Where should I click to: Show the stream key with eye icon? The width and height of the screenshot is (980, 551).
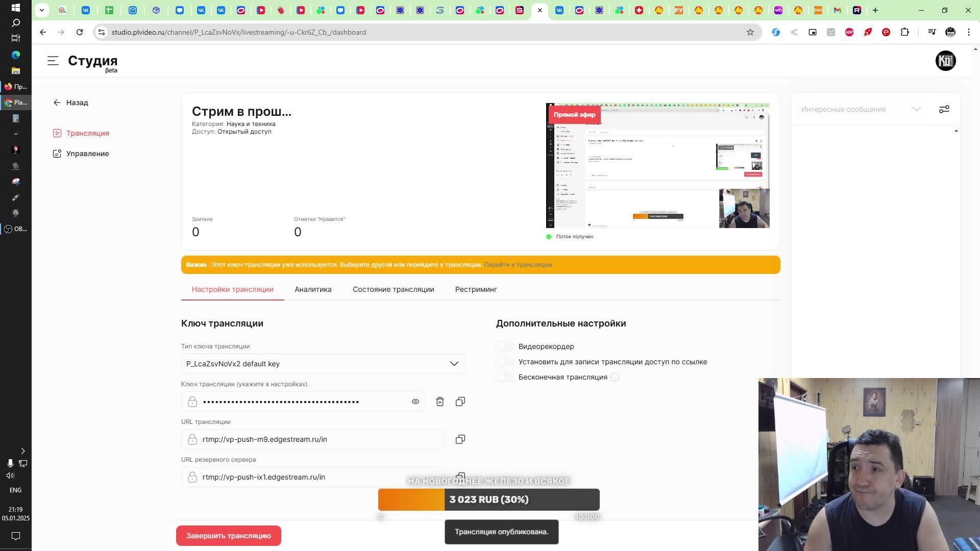click(415, 402)
